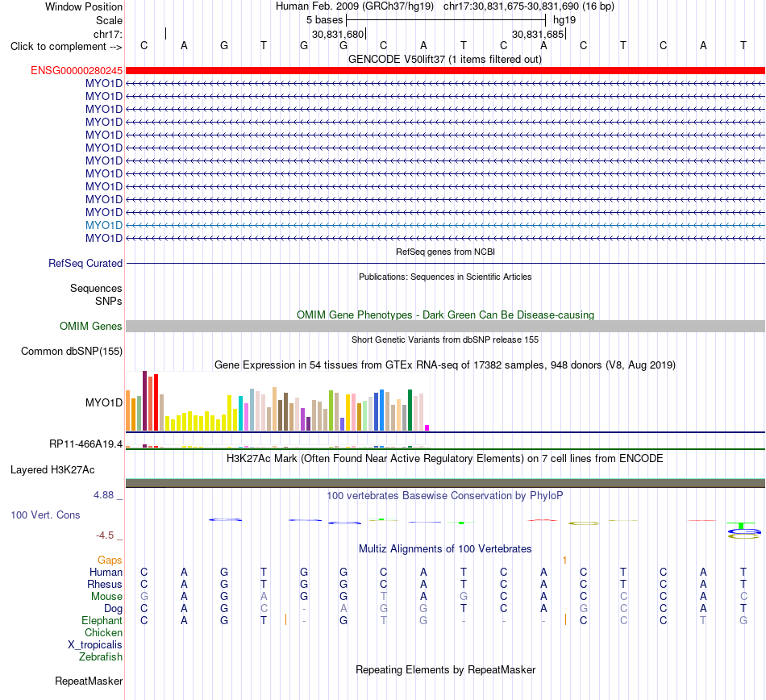This screenshot has height=700, width=766.
Task: Select the red ENSG00000280245 gene bar
Action: point(445,70)
